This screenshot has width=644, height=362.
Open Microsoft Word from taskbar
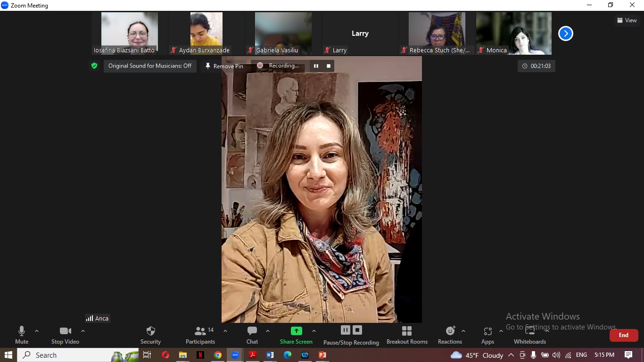[270, 355]
